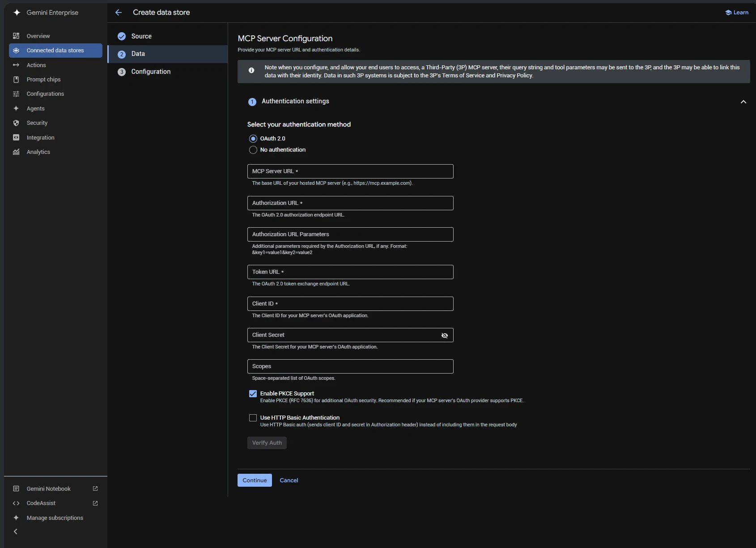Click the Integration sidebar icon
This screenshot has height=548, width=756.
click(16, 138)
